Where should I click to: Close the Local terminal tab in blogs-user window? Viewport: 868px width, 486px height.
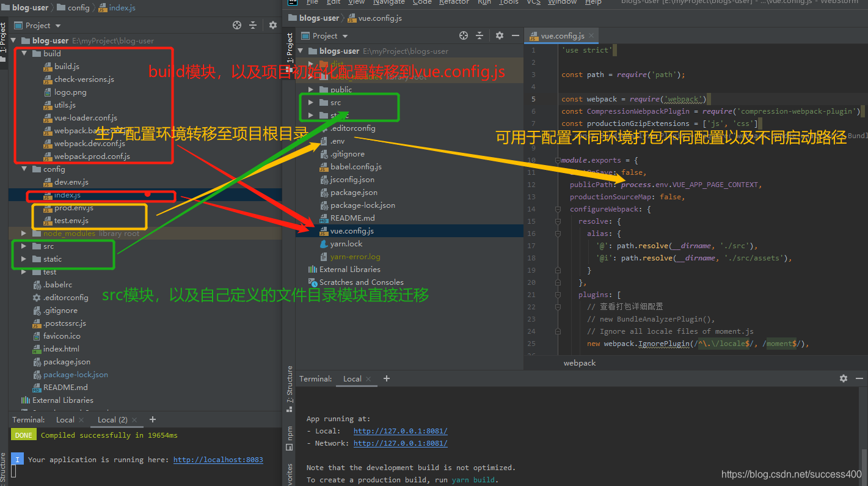(369, 379)
